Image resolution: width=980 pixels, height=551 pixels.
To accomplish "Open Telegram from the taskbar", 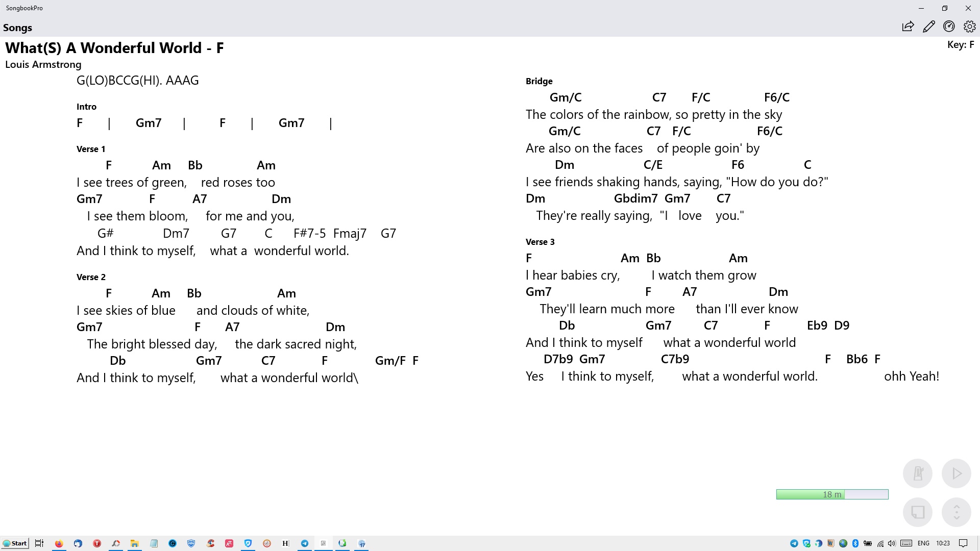I will tap(305, 543).
